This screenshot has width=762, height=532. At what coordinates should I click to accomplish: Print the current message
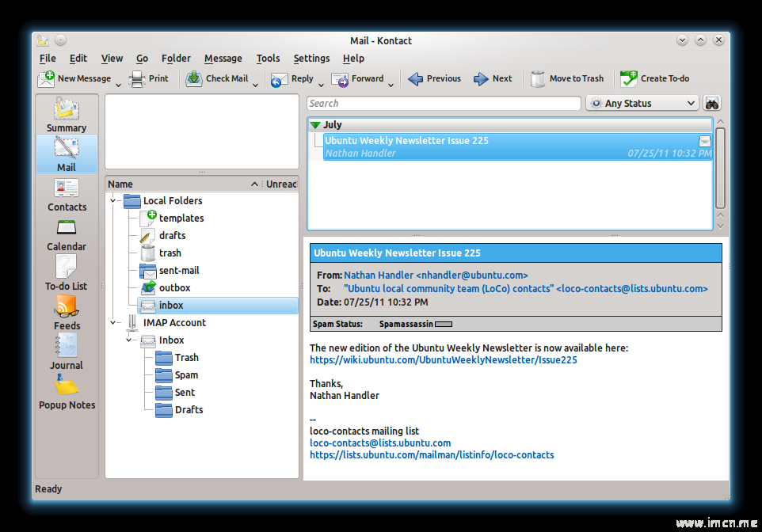[x=149, y=78]
